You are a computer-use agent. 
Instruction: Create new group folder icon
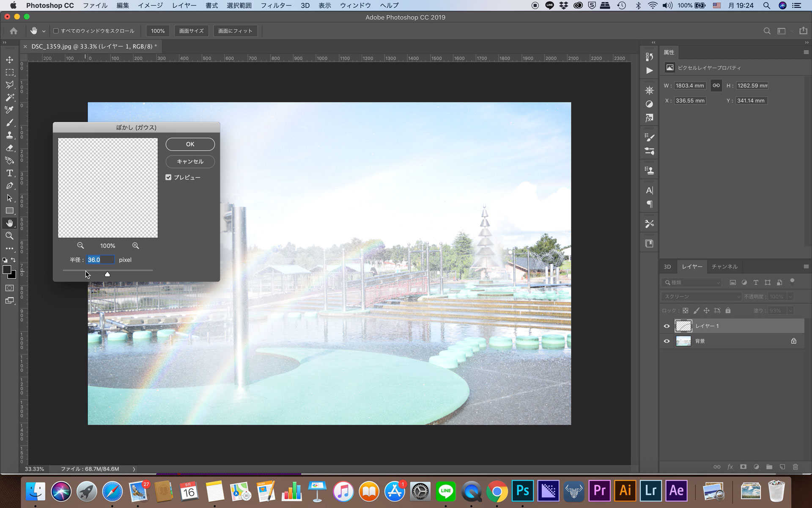click(769, 467)
